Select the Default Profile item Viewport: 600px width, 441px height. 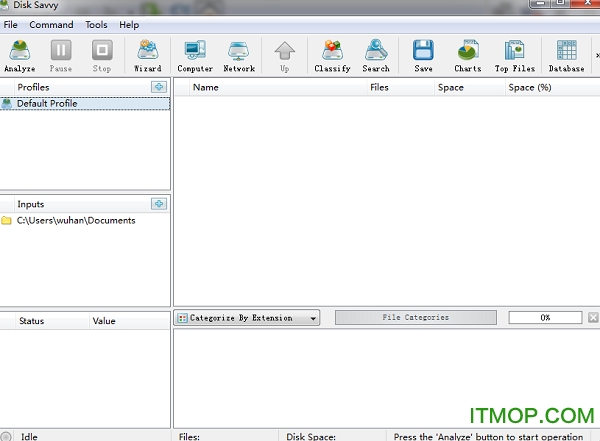46,104
